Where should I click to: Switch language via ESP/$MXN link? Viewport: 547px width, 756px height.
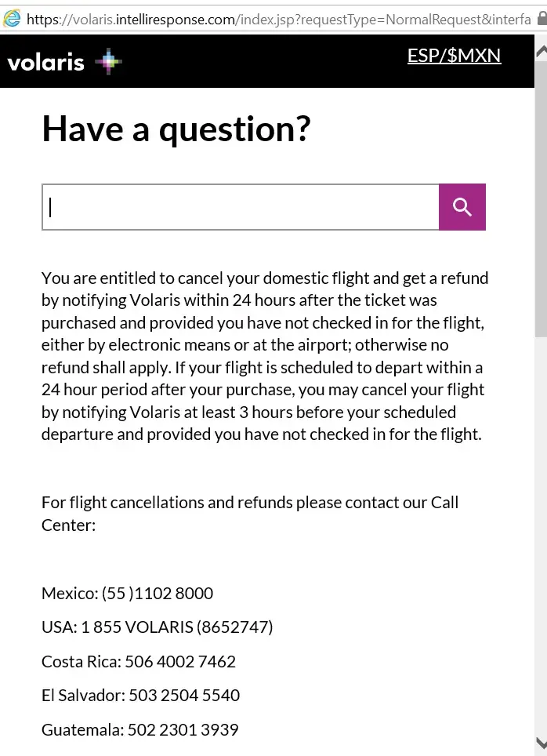(454, 56)
